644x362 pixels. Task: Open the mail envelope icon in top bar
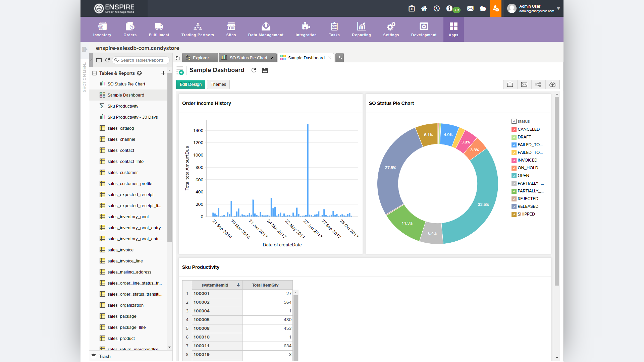(470, 8)
